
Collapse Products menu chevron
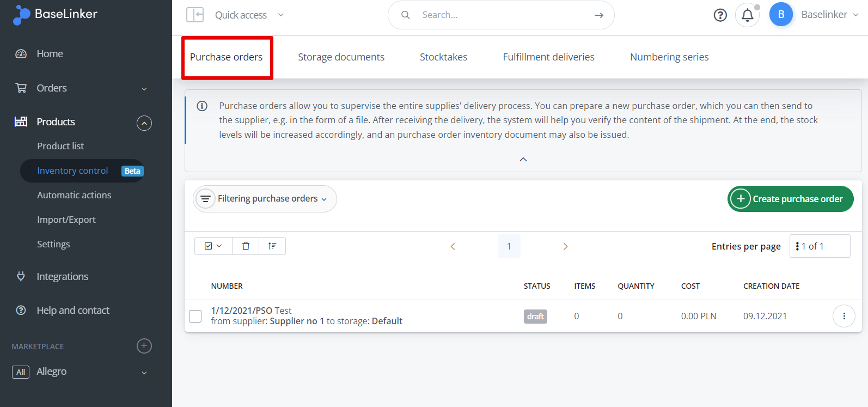[x=144, y=123]
